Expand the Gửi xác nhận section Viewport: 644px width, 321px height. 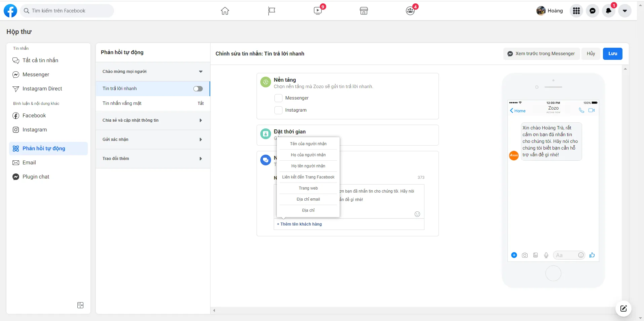(200, 139)
